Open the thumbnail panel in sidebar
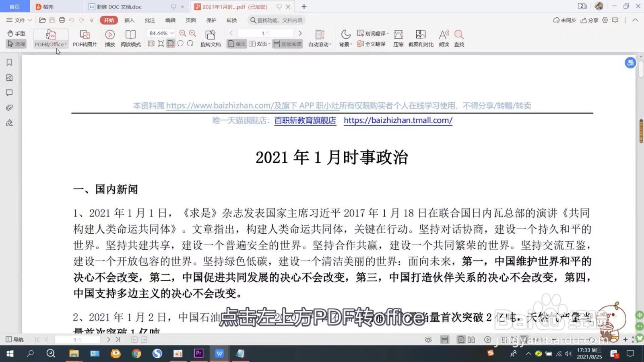 click(x=9, y=78)
